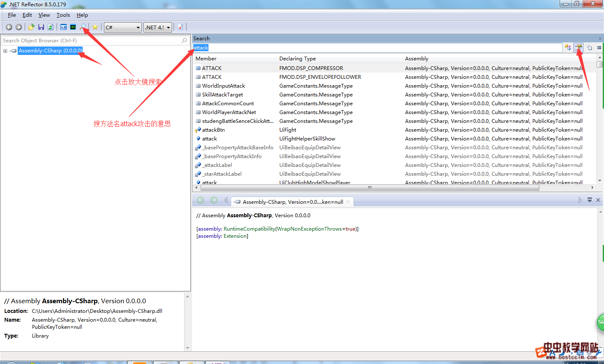Click the attackBtn row field icon
Screen dimensions: 604x364
click(198, 130)
